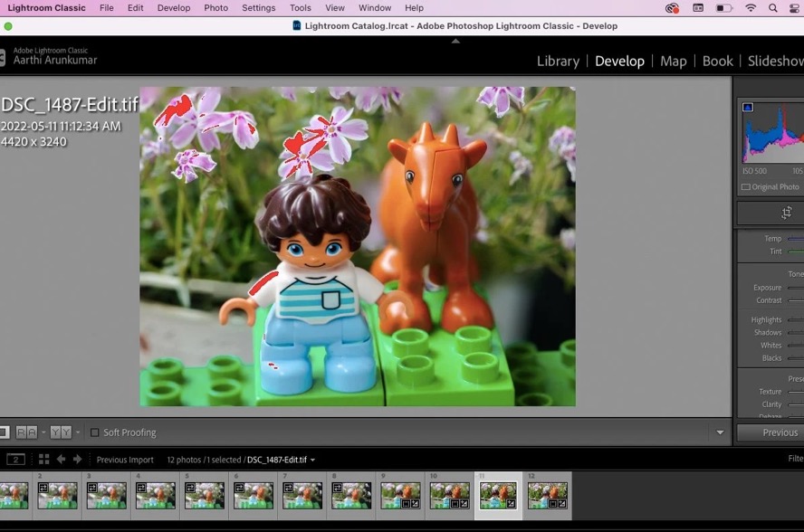Viewport: 804px width, 532px height.
Task: Click the Before/After RA view button
Action: [x=26, y=432]
